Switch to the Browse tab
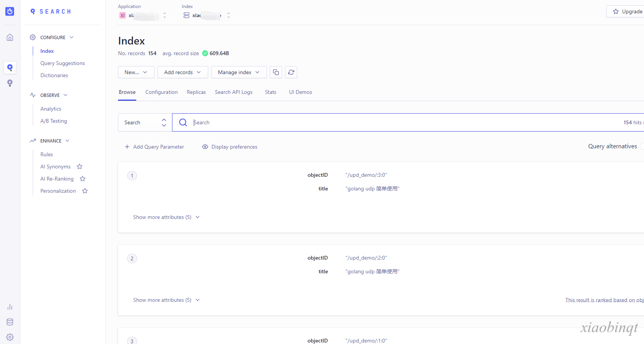Image resolution: width=644 pixels, height=344 pixels. pos(127,92)
